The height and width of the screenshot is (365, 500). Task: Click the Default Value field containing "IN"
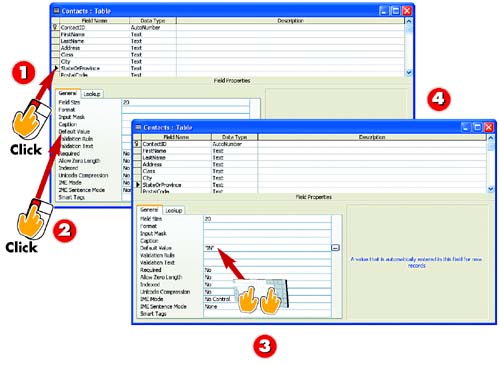[267, 248]
